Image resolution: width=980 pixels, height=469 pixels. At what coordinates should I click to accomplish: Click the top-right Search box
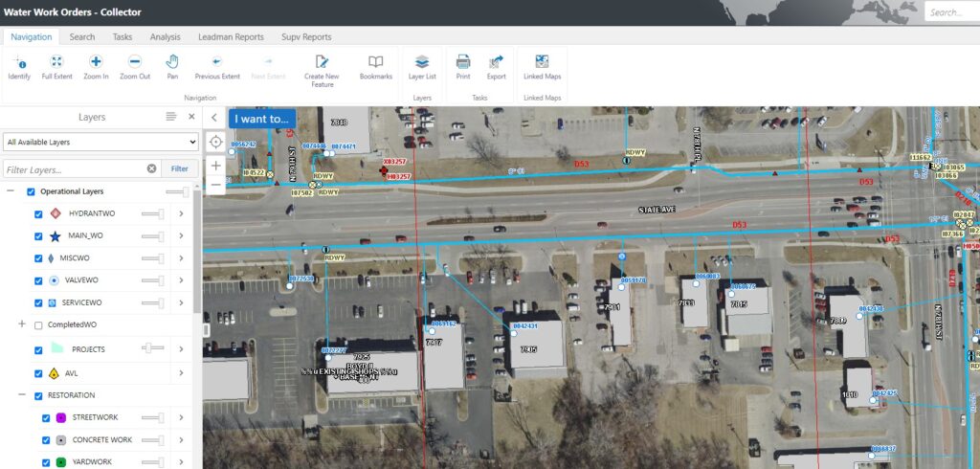[x=952, y=11]
